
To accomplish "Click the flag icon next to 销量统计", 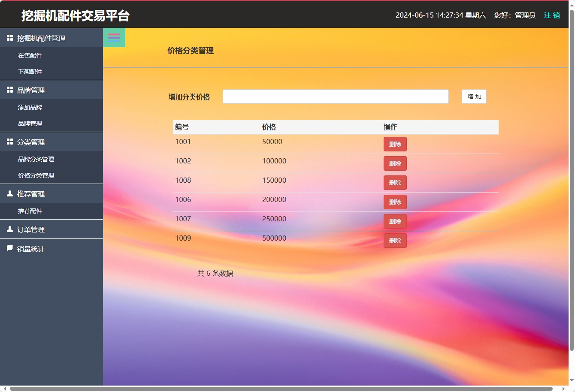I will pos(9,248).
